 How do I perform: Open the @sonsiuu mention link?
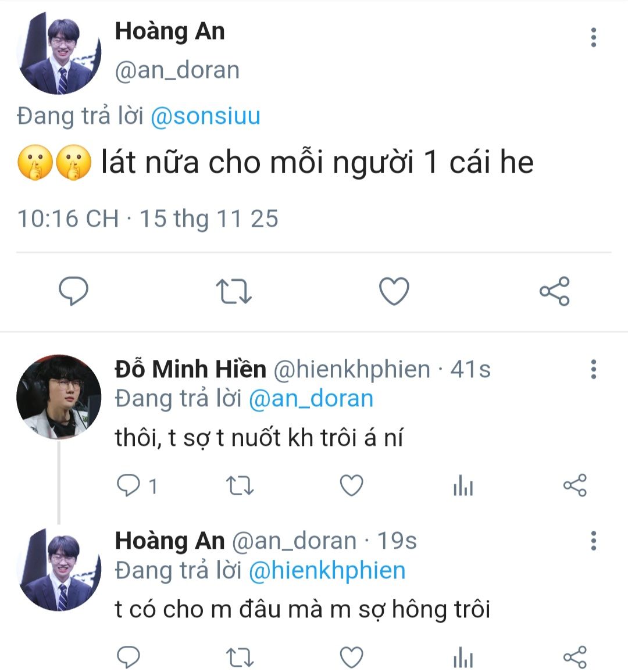205,116
